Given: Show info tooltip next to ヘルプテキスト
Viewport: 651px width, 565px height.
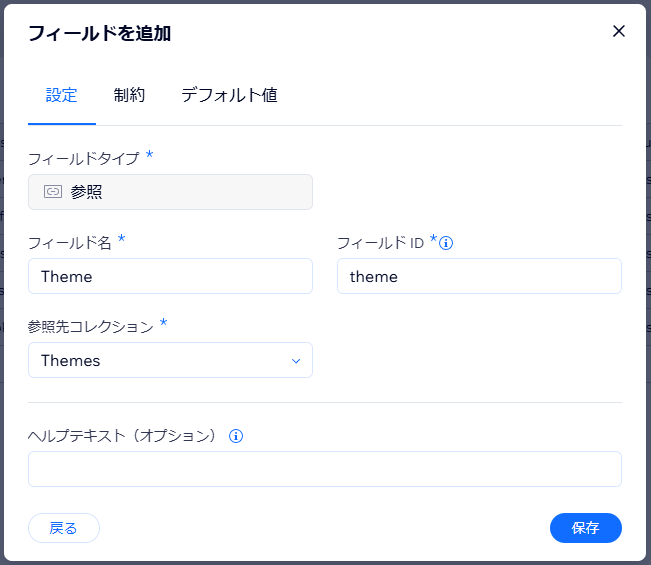Looking at the screenshot, I should [236, 436].
